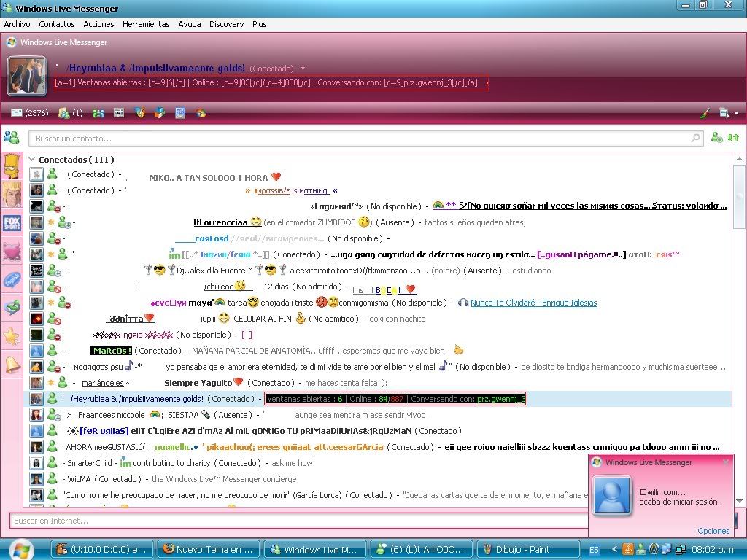747x560 pixels.
Task: Click the Buscar un contacto search field
Action: [x=365, y=139]
